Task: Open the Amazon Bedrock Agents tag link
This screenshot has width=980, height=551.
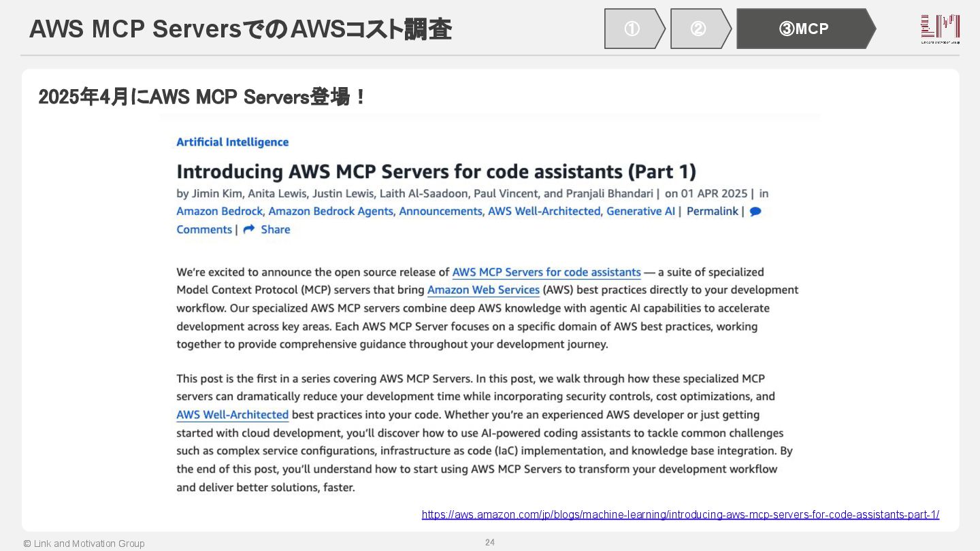Action: click(331, 212)
